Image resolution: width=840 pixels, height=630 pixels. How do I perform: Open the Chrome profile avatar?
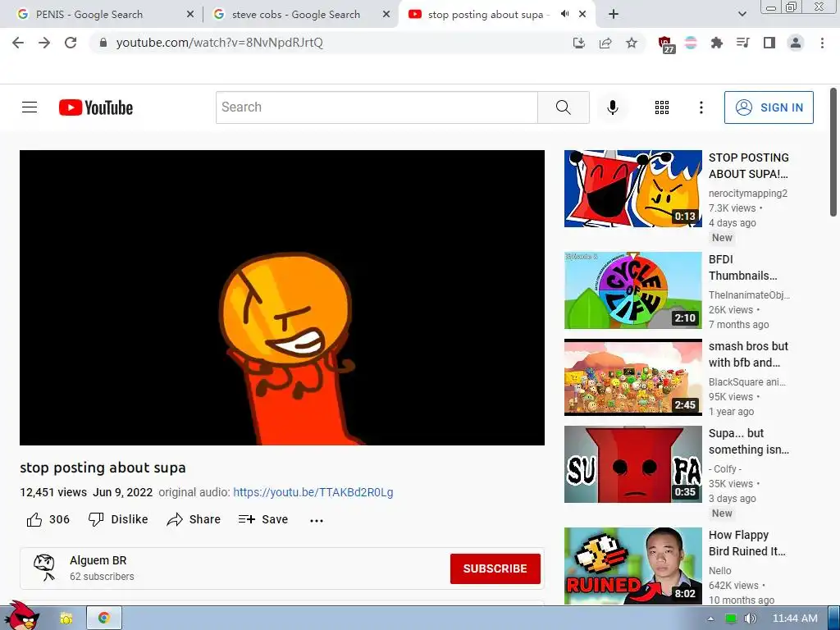pos(796,43)
